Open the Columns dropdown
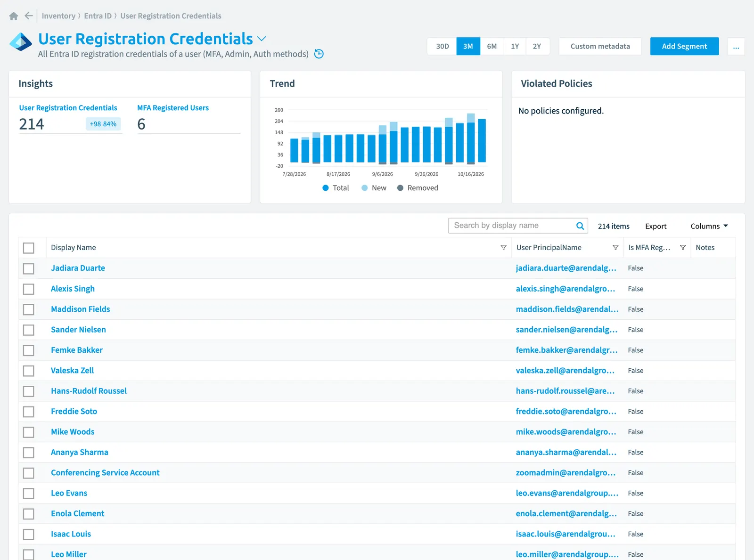 (x=709, y=226)
